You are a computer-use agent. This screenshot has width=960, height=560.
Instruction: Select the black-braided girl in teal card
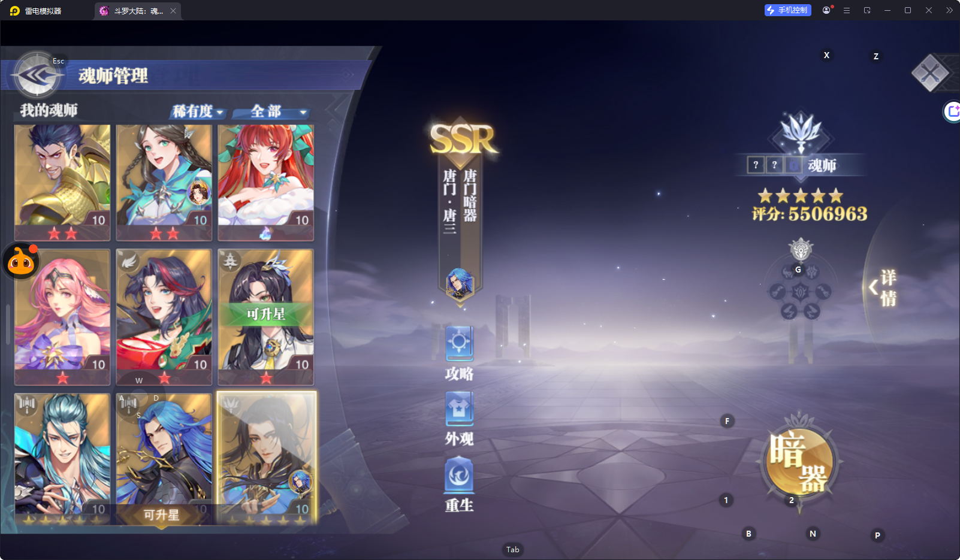[x=164, y=182]
